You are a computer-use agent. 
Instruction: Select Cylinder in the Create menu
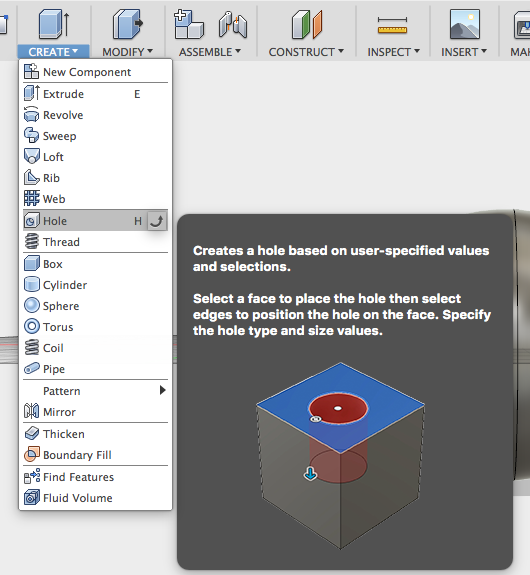[x=95, y=285]
